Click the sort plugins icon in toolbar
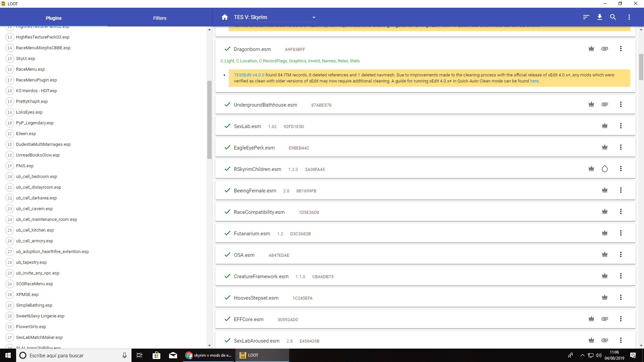The height and width of the screenshot is (362, 644). (x=586, y=17)
